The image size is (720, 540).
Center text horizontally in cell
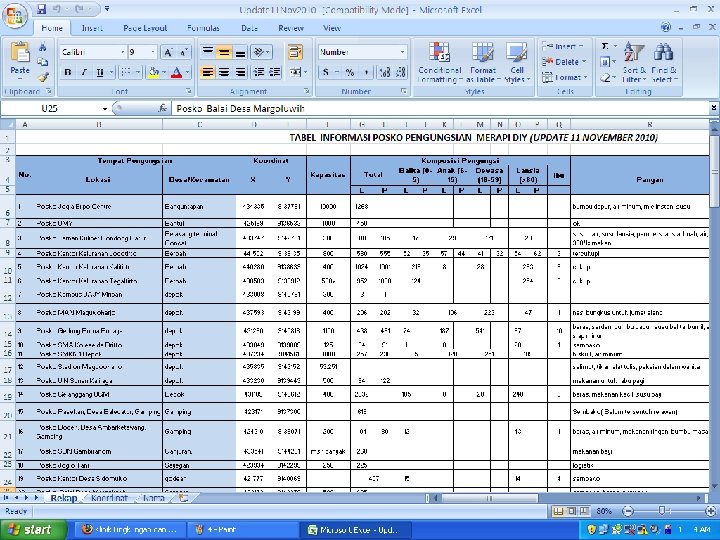[224, 72]
